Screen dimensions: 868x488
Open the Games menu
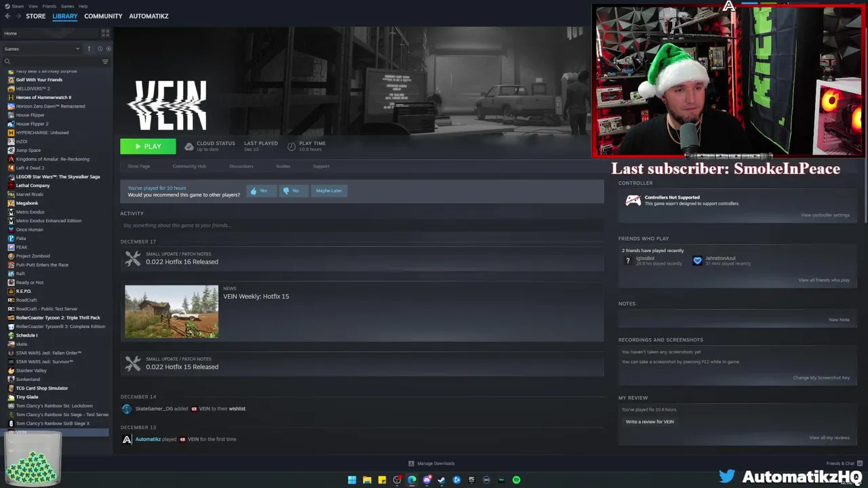click(67, 6)
